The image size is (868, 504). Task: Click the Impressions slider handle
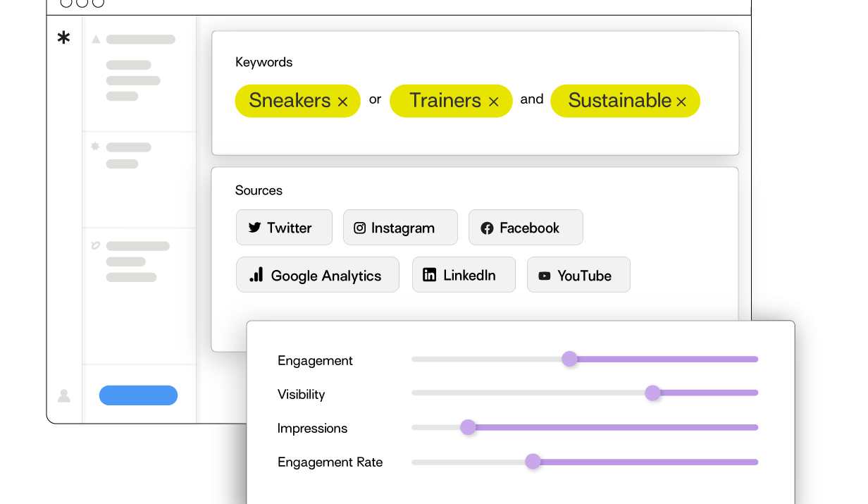469,427
